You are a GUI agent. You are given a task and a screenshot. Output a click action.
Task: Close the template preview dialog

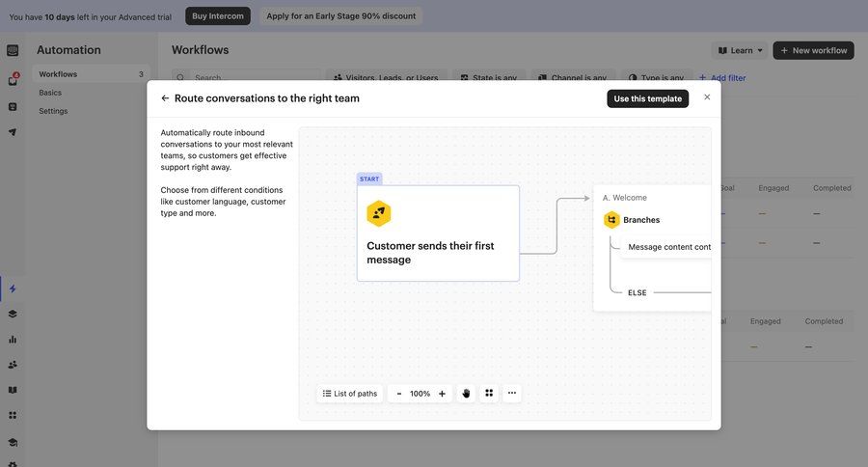click(707, 96)
